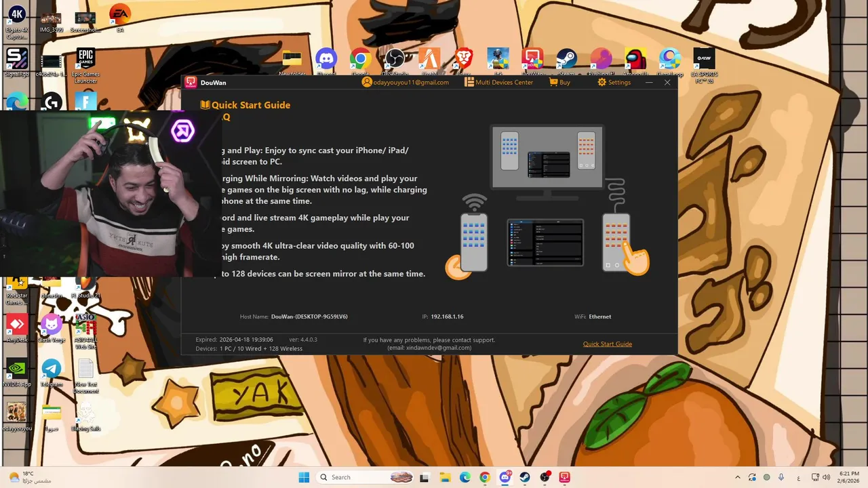Viewport: 868px width, 488px height.
Task: Open the FL Studio 21 desktop icon
Action: pos(85,287)
